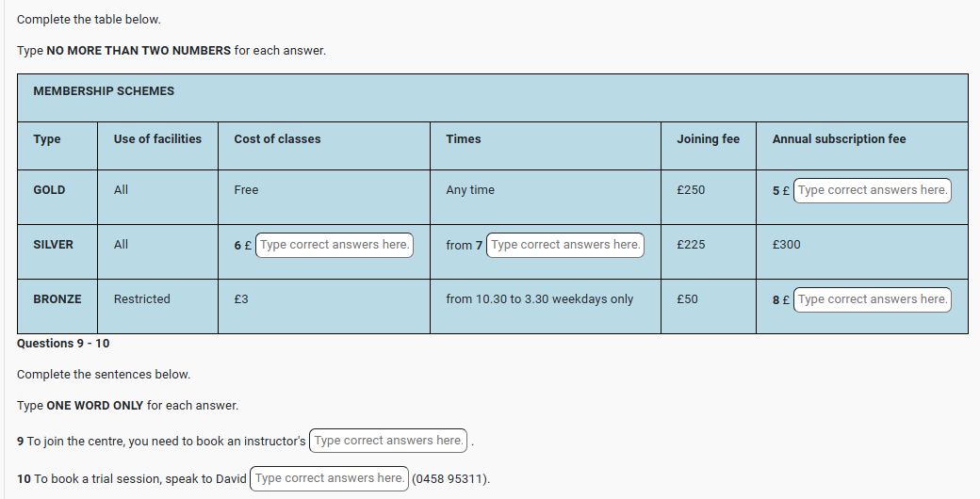Click the 'Questions 9 - 10' heading

(x=63, y=344)
